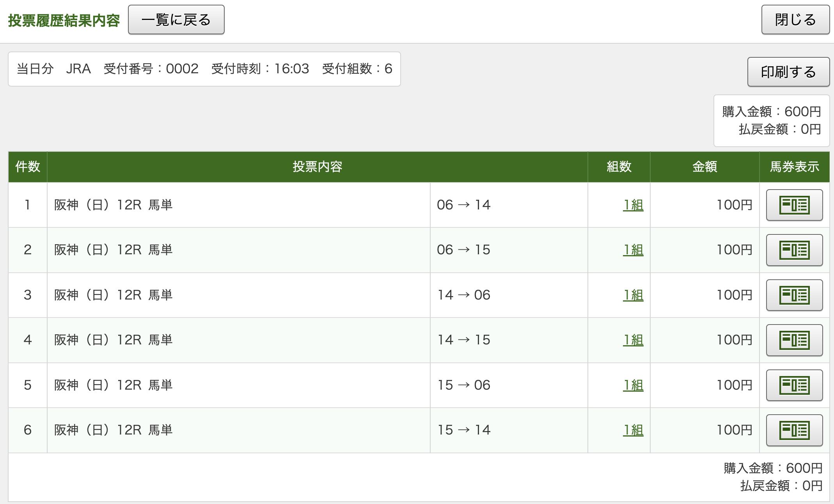Click the 馬券表示 column header
This screenshot has height=504, width=834.
pos(794,167)
